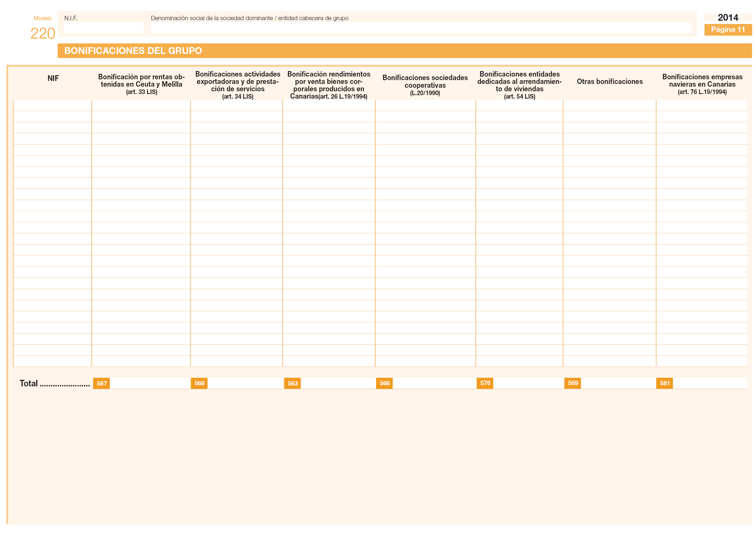Click the total field labeled 581

point(710,383)
